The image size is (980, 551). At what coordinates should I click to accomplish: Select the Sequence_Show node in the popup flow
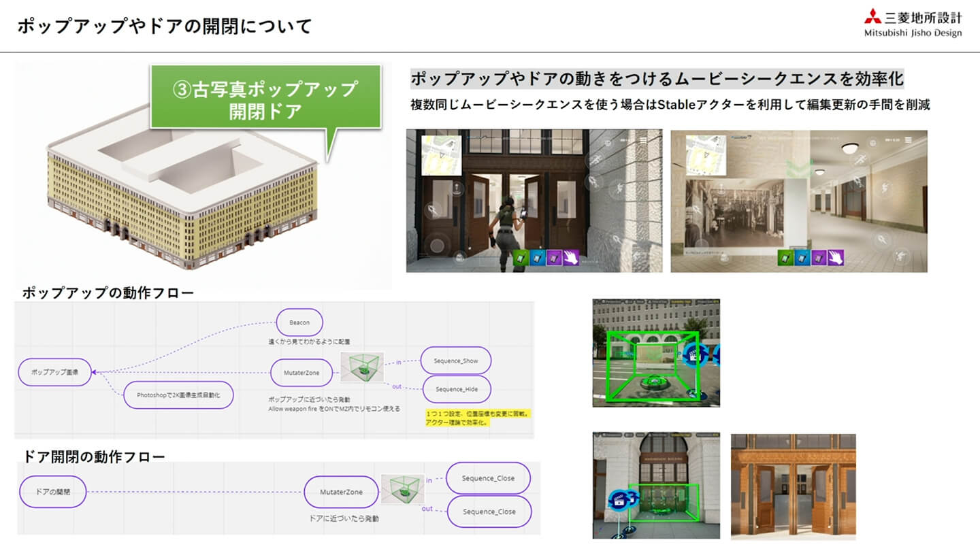tap(457, 361)
